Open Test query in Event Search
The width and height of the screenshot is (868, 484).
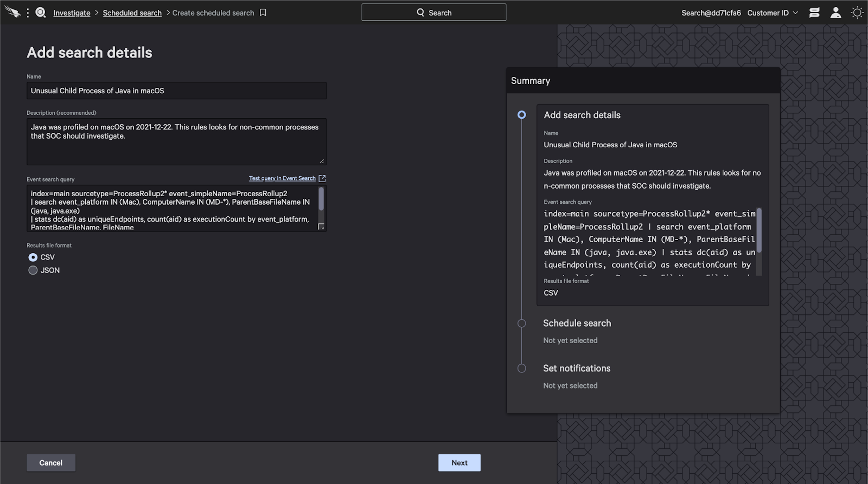(282, 178)
